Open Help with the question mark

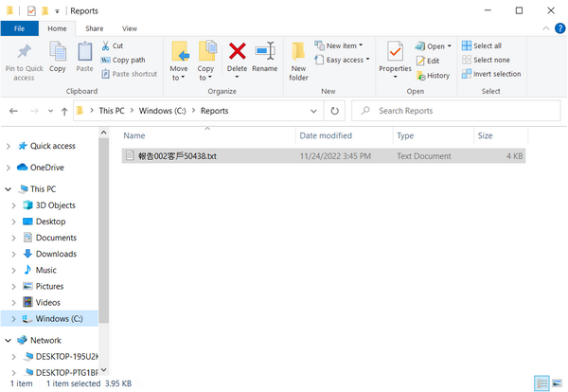click(x=560, y=28)
